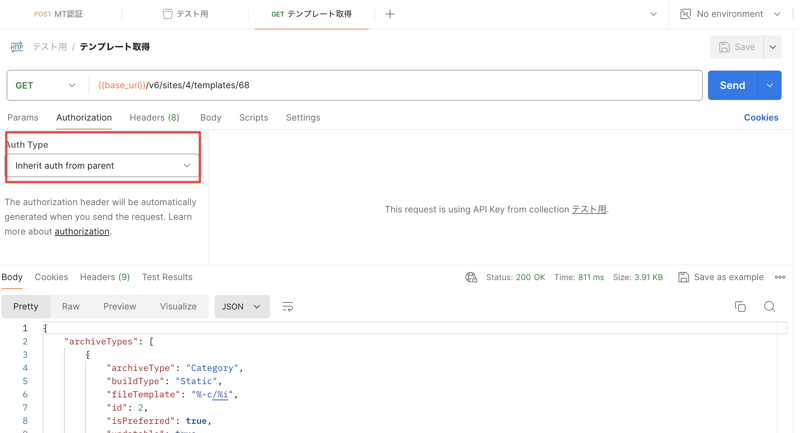
Task: Switch to the Headers (8) request tab
Action: pos(154,117)
